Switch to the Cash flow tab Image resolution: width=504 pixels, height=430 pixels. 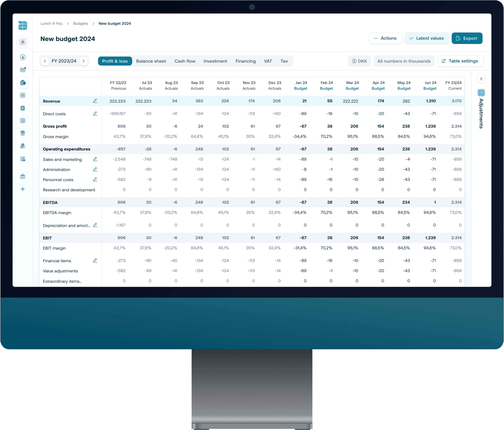click(x=185, y=61)
